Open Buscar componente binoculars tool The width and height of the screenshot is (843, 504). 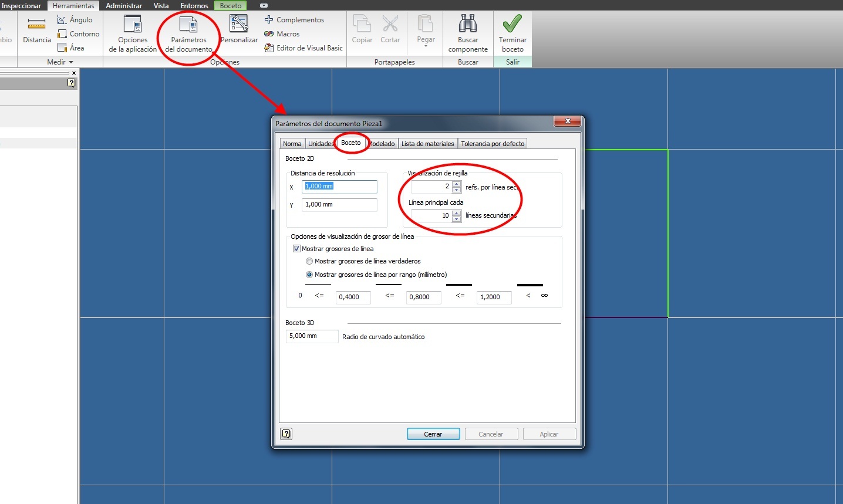point(468,34)
